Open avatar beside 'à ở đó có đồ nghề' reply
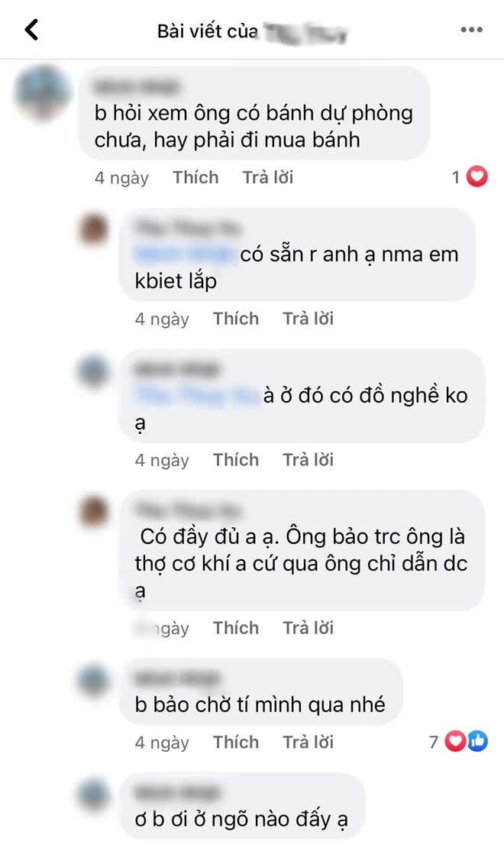This screenshot has height=845, width=504. 94,371
